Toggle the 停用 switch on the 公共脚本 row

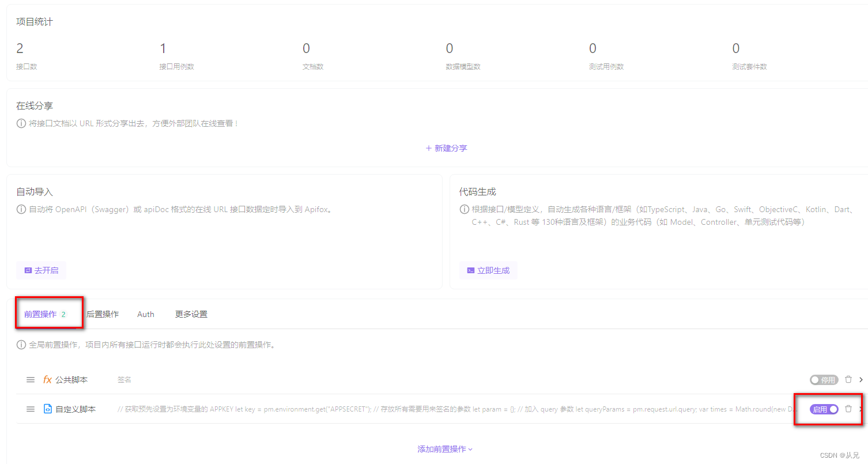[x=824, y=380]
